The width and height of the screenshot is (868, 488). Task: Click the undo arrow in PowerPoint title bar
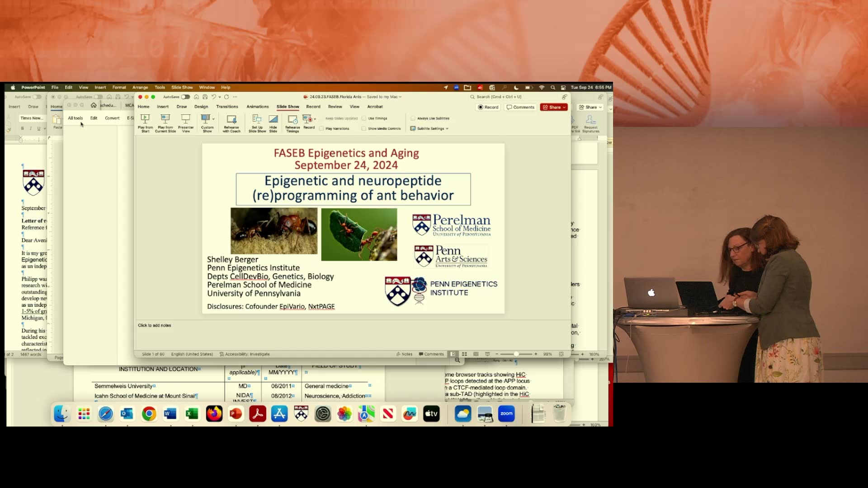tap(213, 97)
